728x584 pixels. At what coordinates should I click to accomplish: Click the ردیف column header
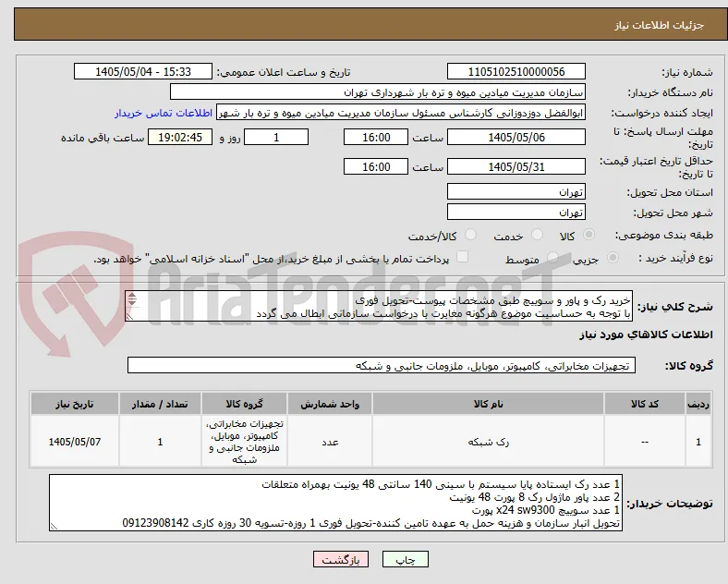698,404
